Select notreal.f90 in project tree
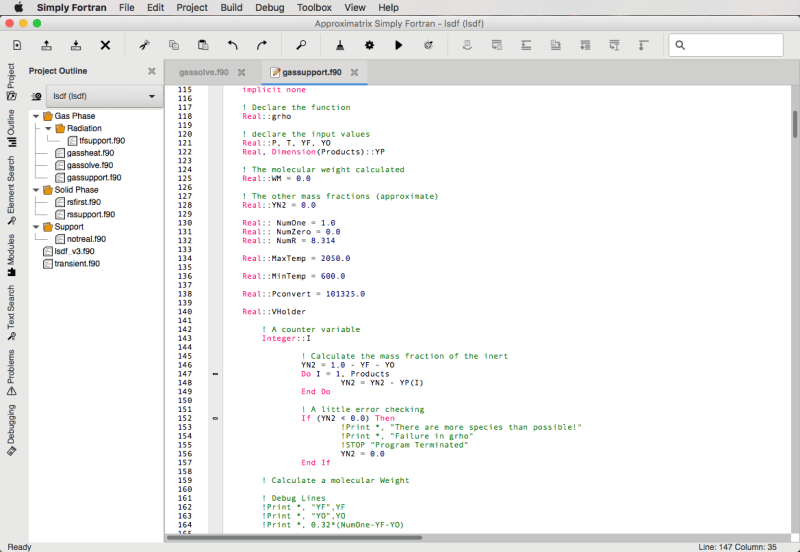The width and height of the screenshot is (800, 552). (x=81, y=239)
